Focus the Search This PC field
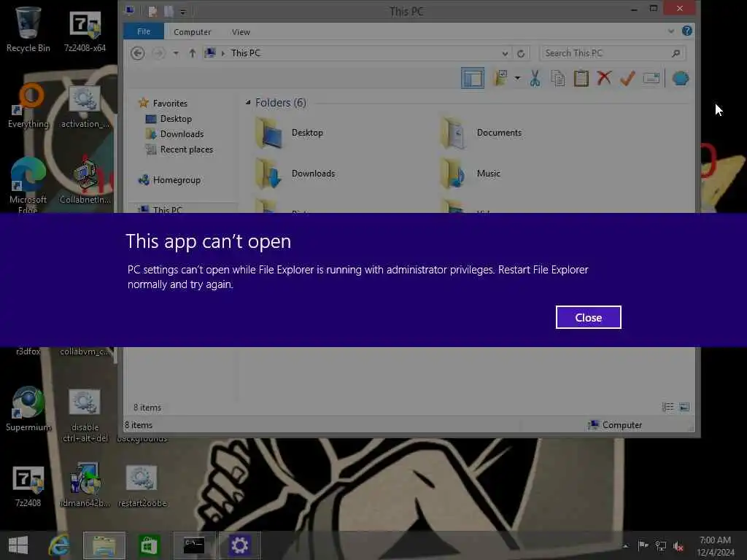Viewport: 747px width, 560px height. click(612, 52)
